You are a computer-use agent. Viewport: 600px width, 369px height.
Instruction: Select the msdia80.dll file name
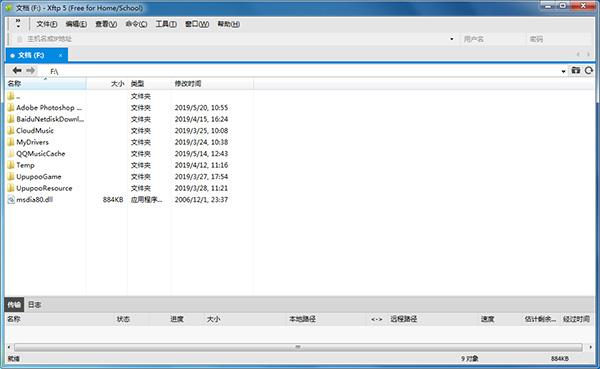coord(34,199)
